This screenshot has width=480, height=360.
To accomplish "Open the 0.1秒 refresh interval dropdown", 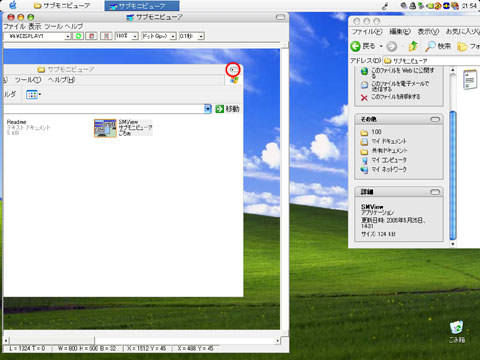I will click(x=201, y=36).
